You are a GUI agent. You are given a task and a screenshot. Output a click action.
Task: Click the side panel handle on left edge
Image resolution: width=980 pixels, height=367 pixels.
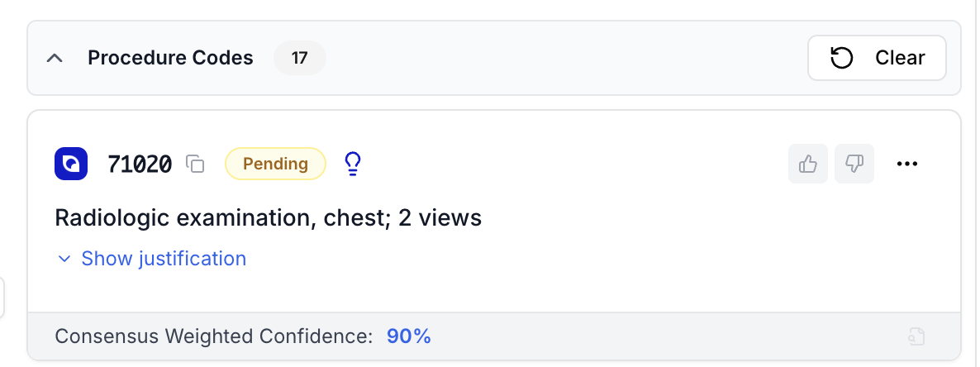point(2,298)
